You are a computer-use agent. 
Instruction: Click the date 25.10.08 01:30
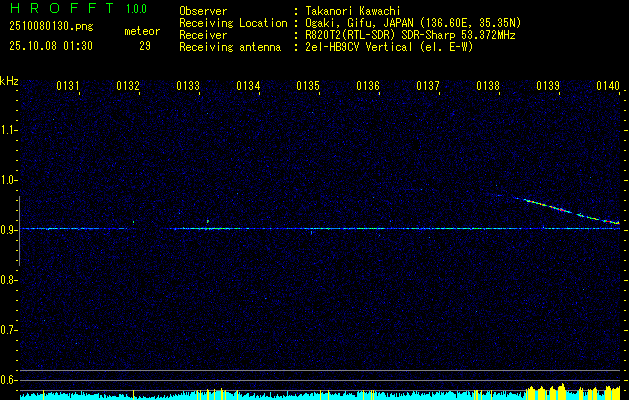[x=51, y=46]
